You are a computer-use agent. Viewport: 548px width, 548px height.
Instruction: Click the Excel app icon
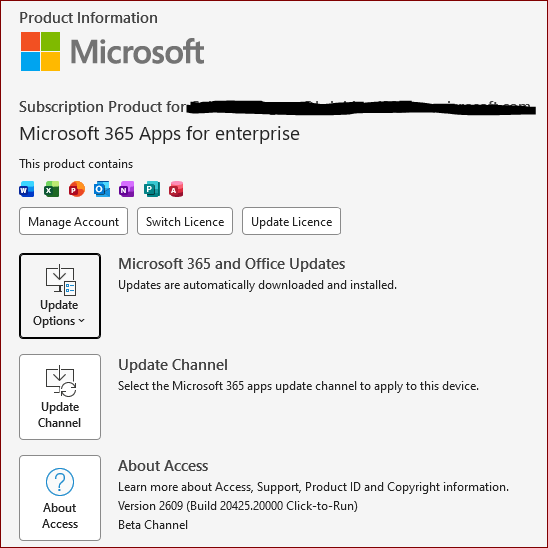[x=51, y=189]
